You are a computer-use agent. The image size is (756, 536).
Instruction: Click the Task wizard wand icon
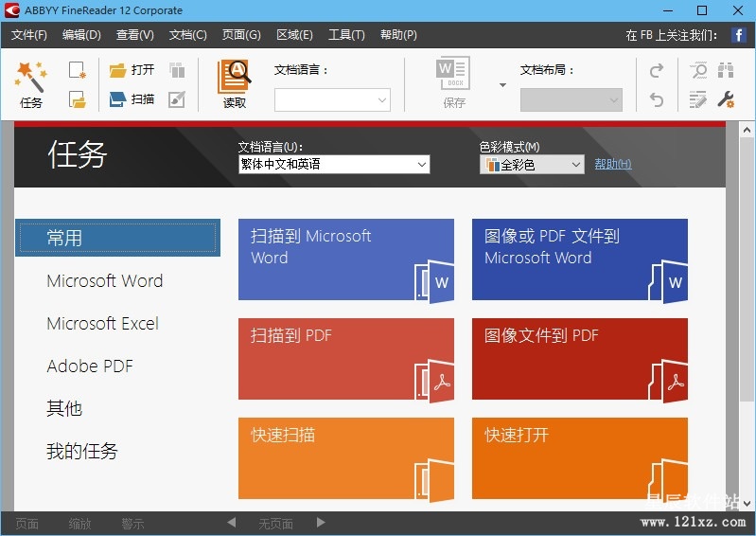(x=31, y=78)
